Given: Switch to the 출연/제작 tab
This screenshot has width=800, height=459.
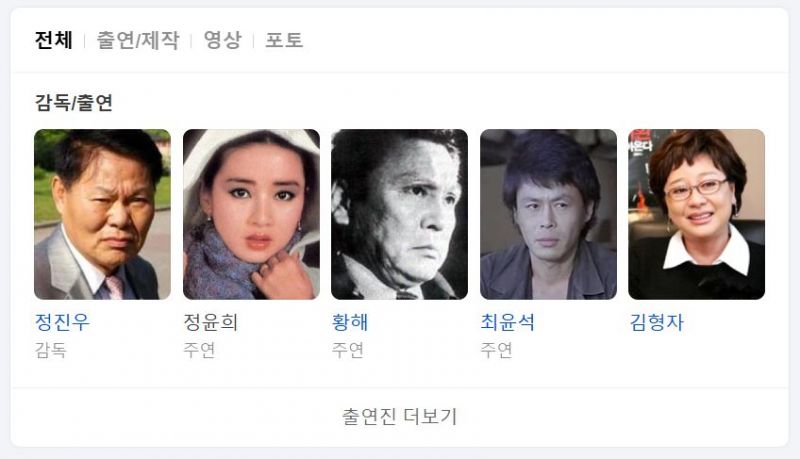Looking at the screenshot, I should tap(138, 40).
